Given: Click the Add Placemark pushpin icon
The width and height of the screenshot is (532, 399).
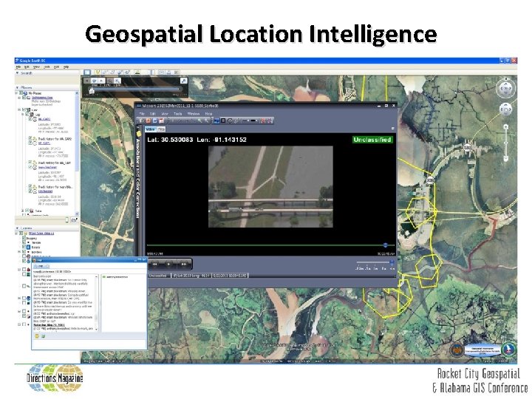Looking at the screenshot, I should (98, 72).
